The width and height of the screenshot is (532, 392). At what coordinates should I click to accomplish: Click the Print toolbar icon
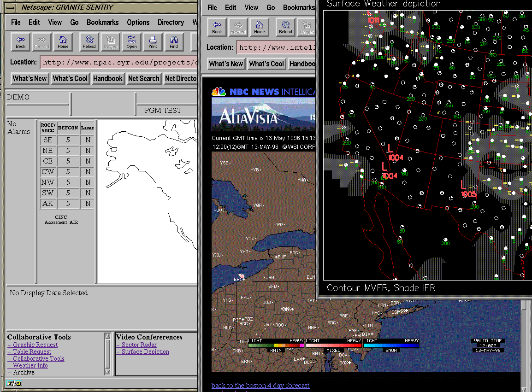click(x=153, y=41)
